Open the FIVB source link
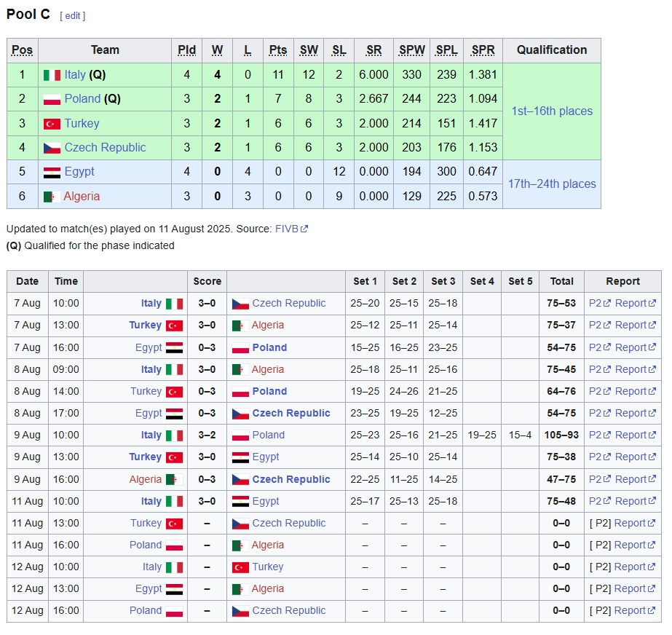 pyautogui.click(x=286, y=229)
